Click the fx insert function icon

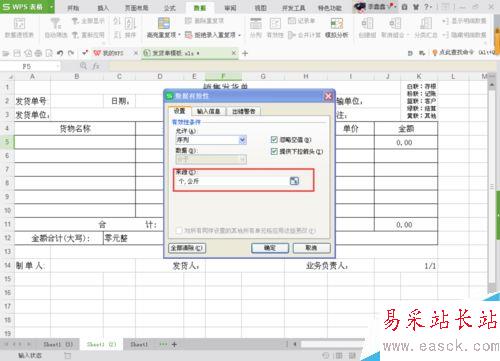click(x=96, y=66)
